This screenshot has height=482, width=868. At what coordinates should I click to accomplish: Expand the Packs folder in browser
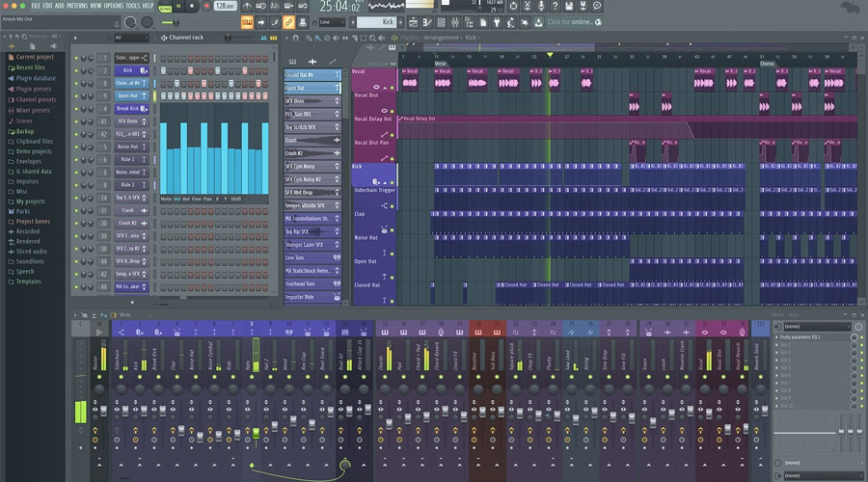tap(23, 210)
